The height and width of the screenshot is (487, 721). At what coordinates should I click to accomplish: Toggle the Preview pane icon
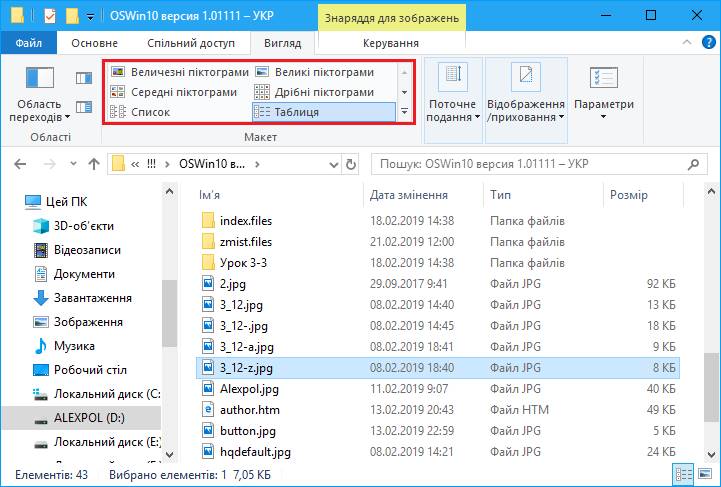(x=84, y=78)
